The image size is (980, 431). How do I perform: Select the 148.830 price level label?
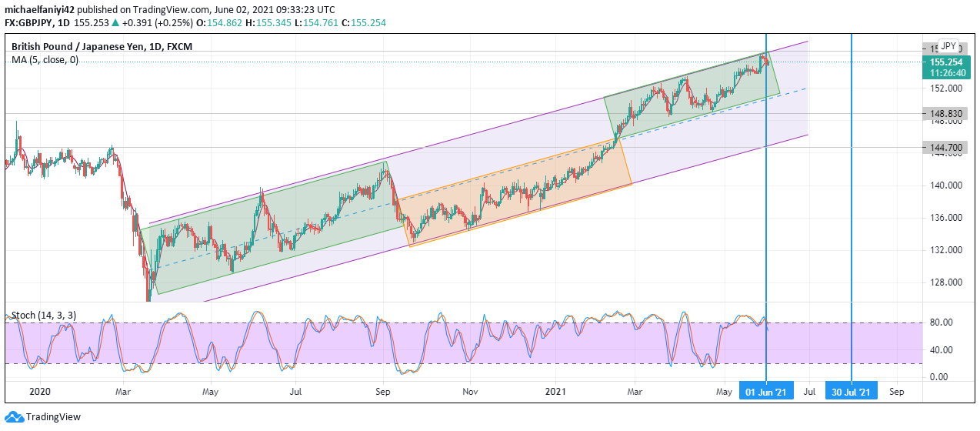click(947, 114)
